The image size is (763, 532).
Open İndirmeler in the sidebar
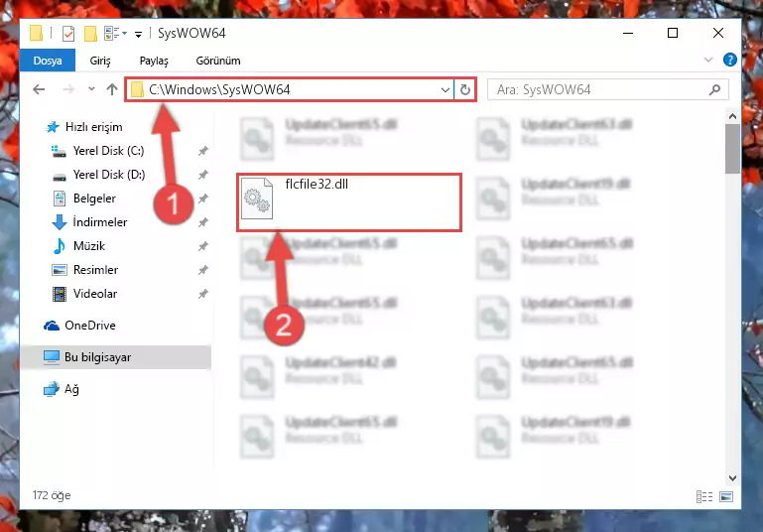pos(100,222)
